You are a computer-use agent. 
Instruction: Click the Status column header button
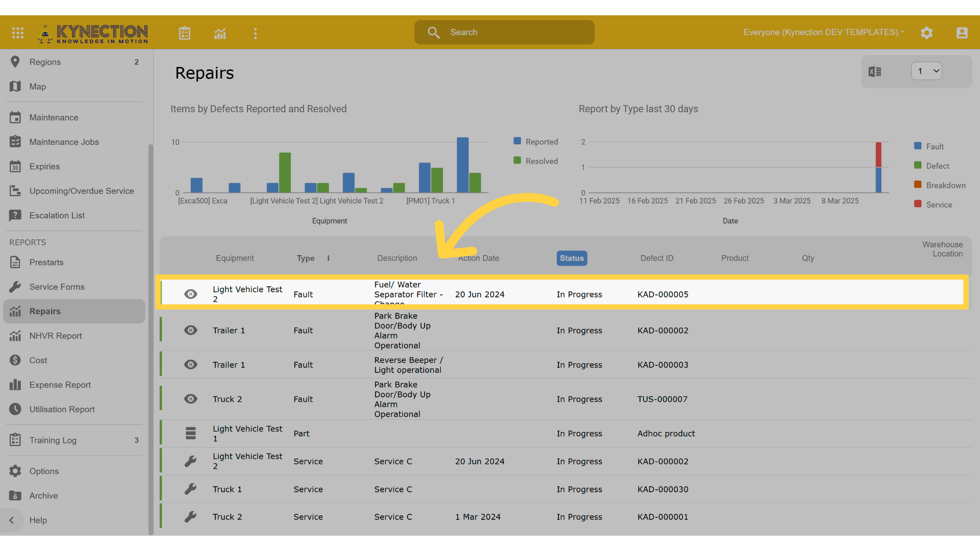(x=571, y=258)
